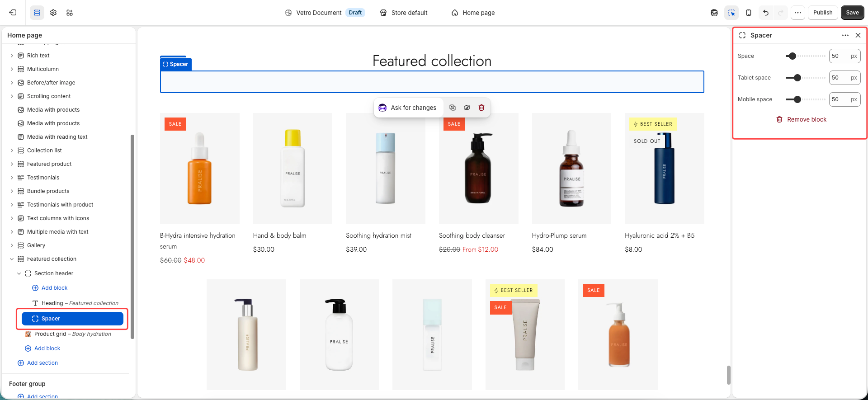Delete spacer using floating toolbar trash icon
This screenshot has width=868, height=400.
[481, 108]
